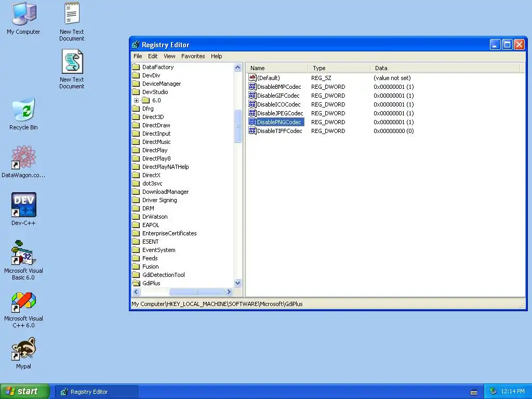
Task: Click the Fusion folder icon
Action: click(x=136, y=267)
